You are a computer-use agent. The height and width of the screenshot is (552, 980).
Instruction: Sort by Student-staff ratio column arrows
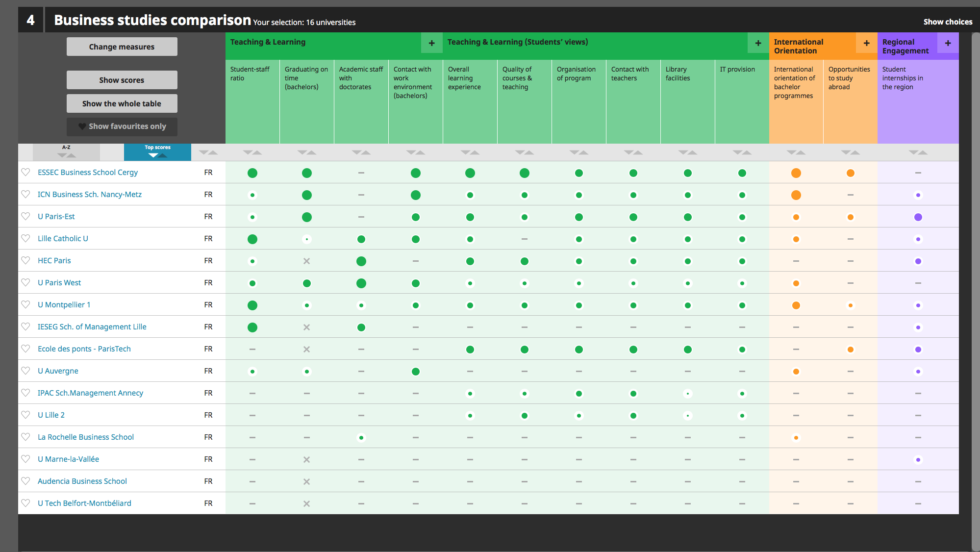tap(252, 152)
